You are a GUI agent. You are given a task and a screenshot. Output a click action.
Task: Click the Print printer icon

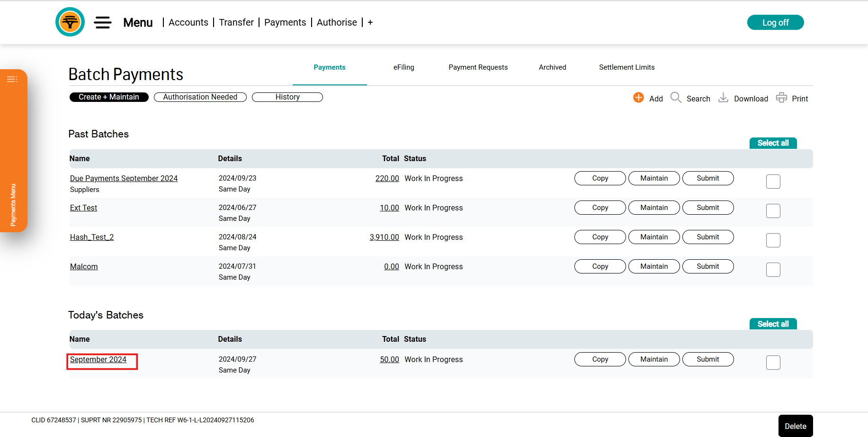(x=781, y=98)
